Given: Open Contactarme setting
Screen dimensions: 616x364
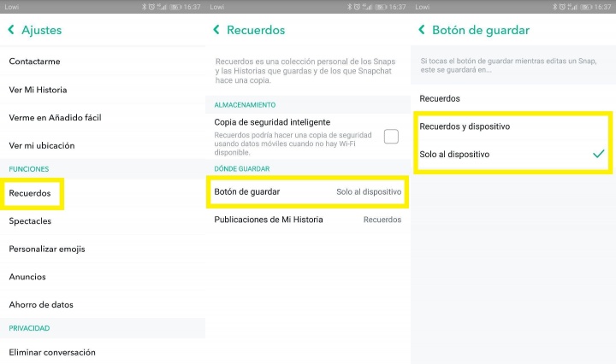Looking at the screenshot, I should click(x=103, y=62).
